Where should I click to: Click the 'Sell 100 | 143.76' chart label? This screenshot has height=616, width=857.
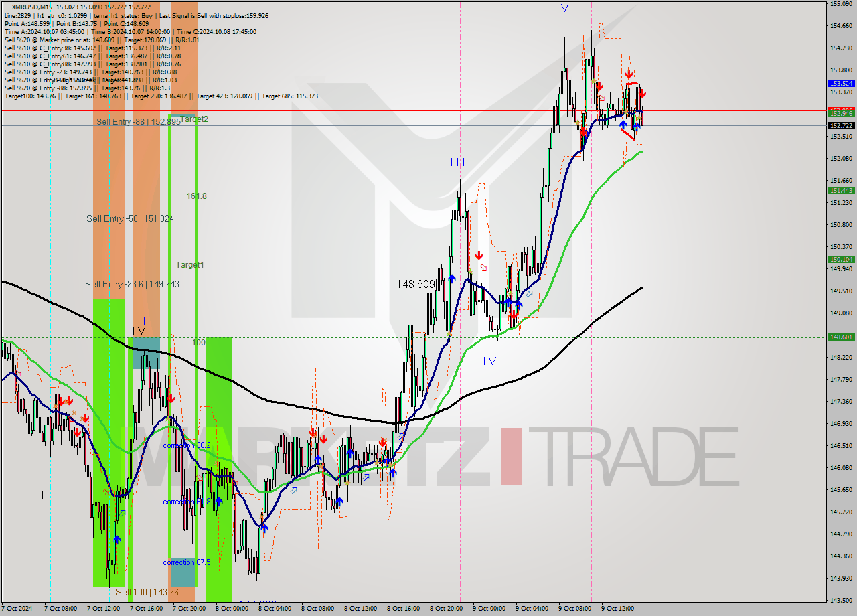[x=147, y=592]
